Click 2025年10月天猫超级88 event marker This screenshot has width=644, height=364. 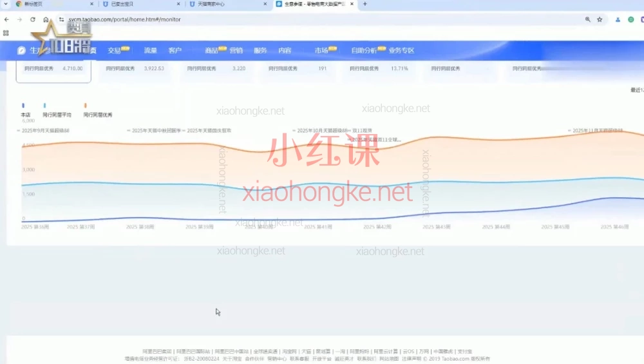click(319, 131)
